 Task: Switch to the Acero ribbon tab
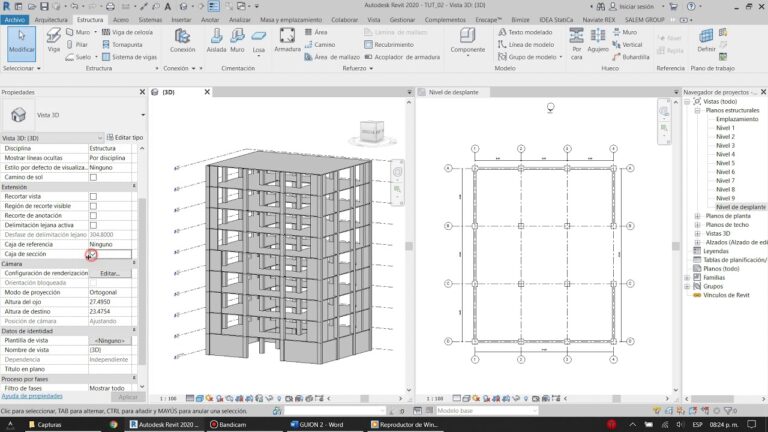click(x=120, y=20)
